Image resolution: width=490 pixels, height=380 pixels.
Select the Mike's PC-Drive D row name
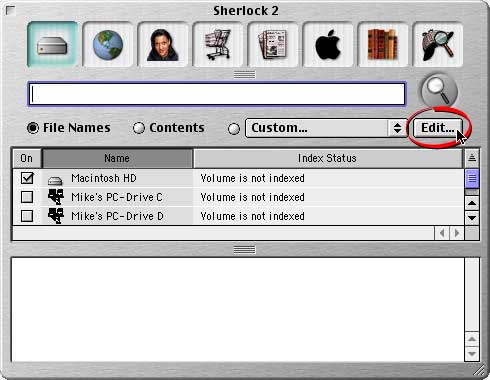click(x=117, y=216)
